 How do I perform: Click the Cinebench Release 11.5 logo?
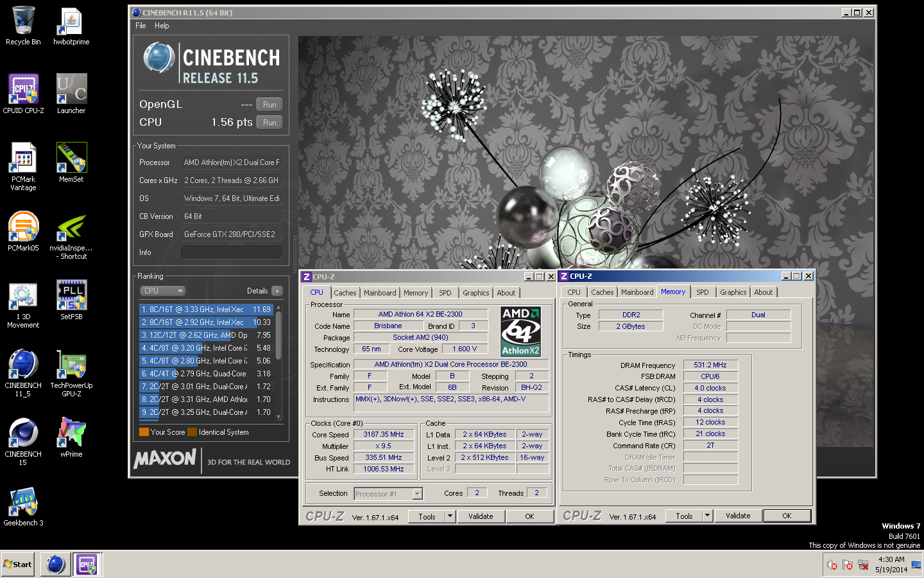click(211, 63)
